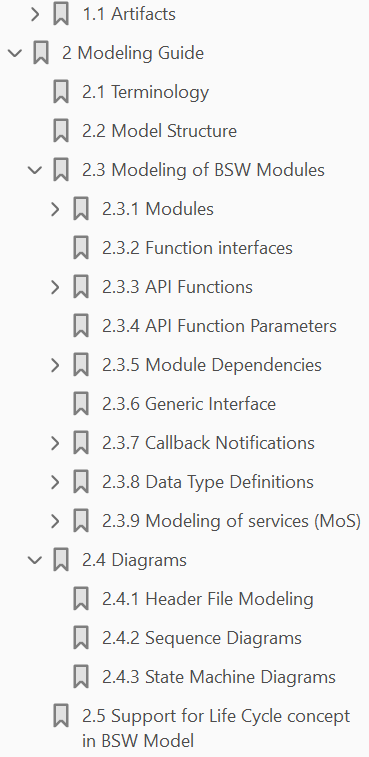Collapse 2.3 Modeling of BSW Modules
Screen dimensions: 369x757
coord(35,170)
